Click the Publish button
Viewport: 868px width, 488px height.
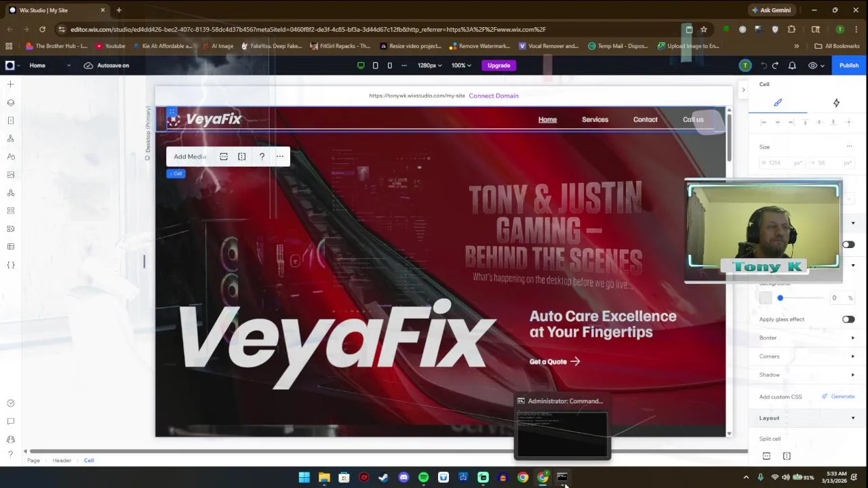pyautogui.click(x=848, y=65)
